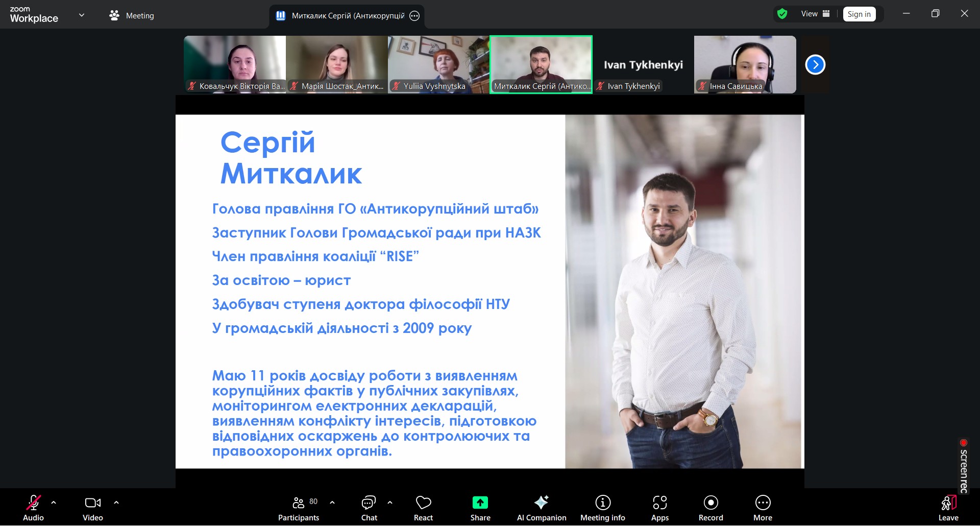Open the View layout menu

click(815, 14)
